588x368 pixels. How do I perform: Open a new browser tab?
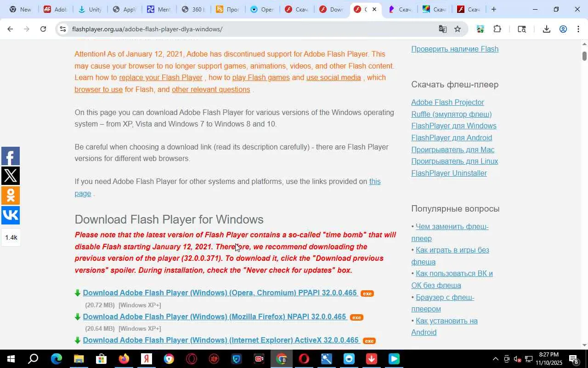[494, 9]
